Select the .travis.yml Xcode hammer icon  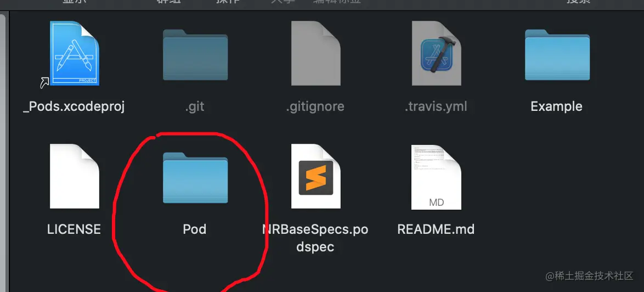(x=437, y=53)
